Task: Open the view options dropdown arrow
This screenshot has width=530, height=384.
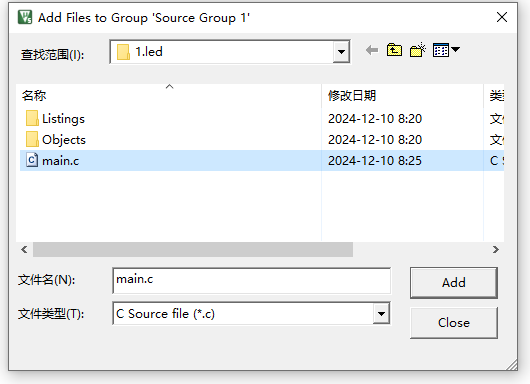Action: click(455, 50)
